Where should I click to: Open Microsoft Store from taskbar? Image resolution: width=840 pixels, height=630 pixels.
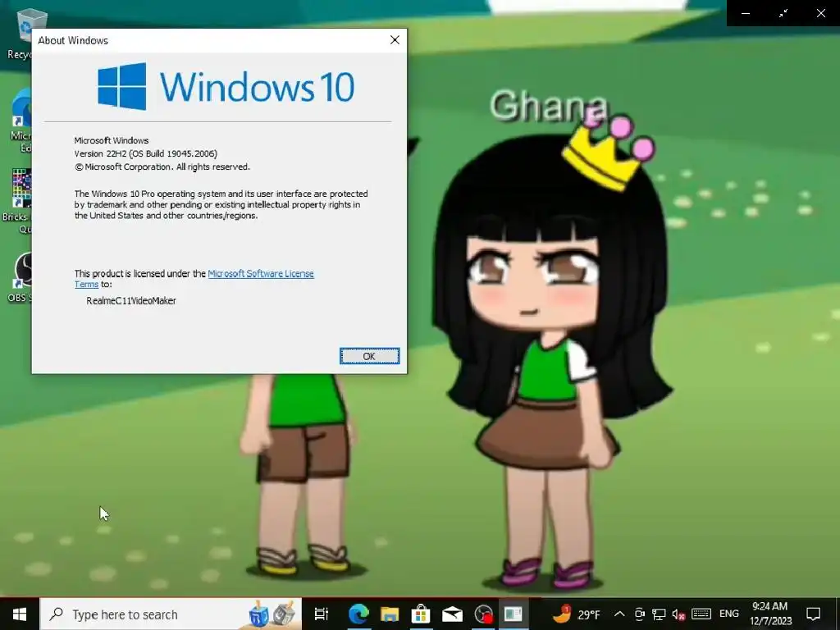coord(421,614)
